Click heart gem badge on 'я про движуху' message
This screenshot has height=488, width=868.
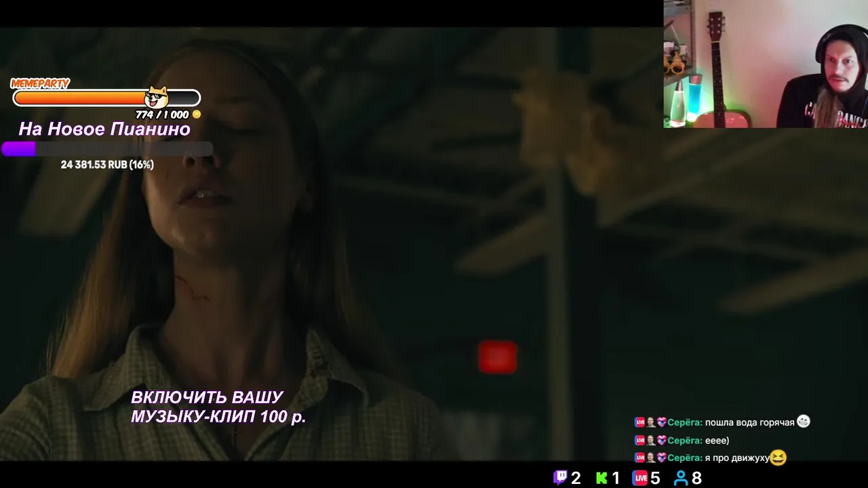[662, 458]
